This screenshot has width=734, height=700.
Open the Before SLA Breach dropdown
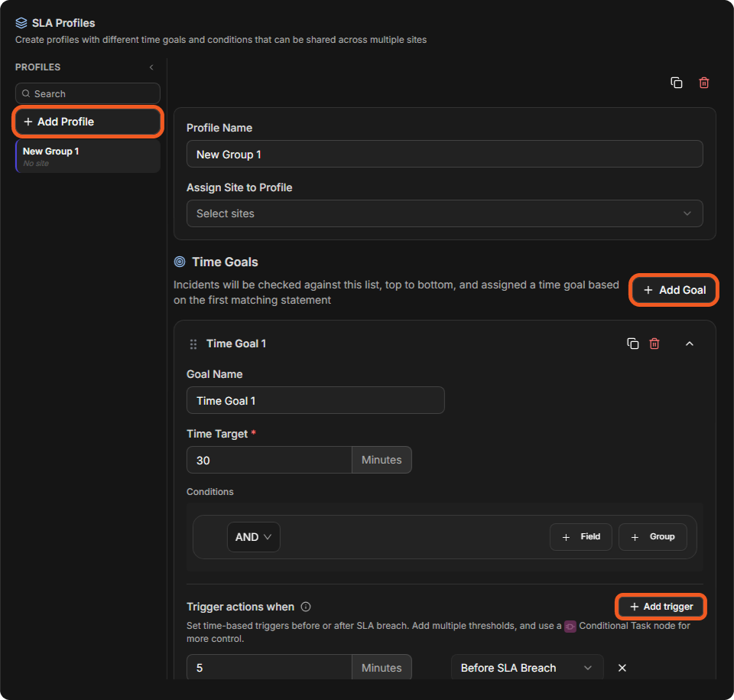[x=527, y=667]
